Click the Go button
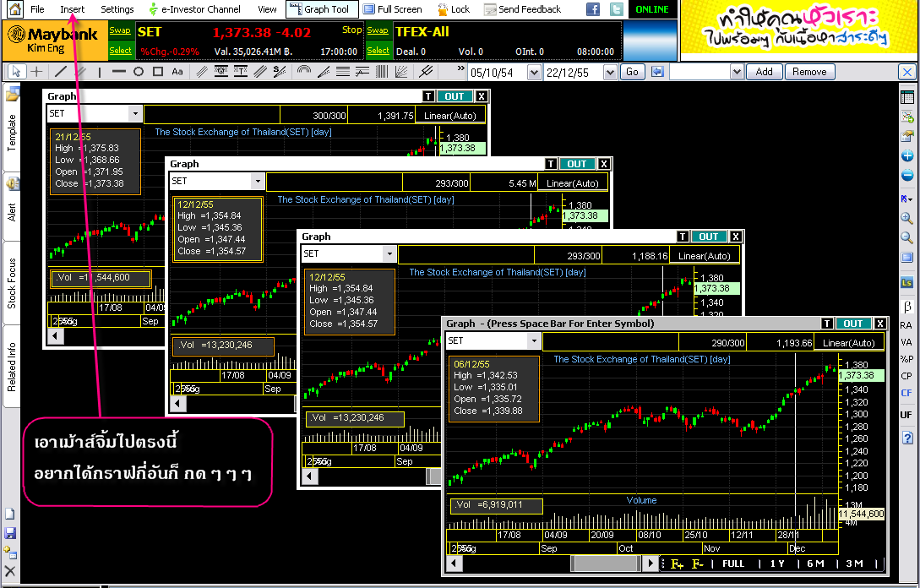The height and width of the screenshot is (588, 920). click(632, 72)
